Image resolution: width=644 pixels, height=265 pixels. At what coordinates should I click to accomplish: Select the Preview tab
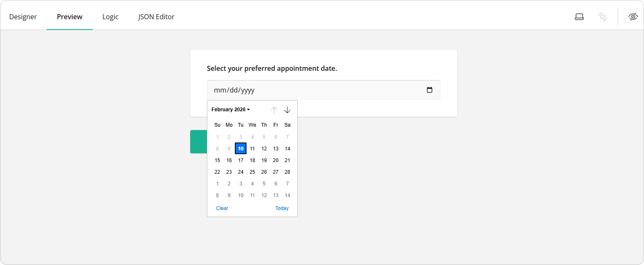click(69, 17)
